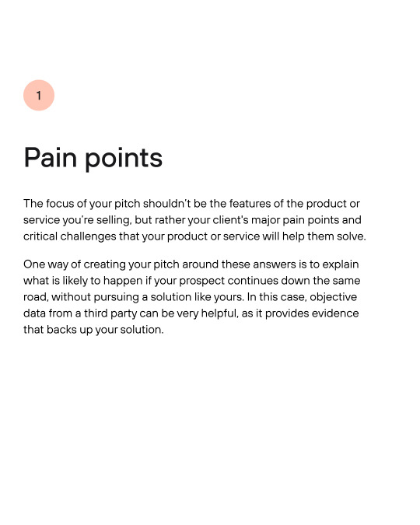420x525 pixels.
Task: Click the line starting 'The focus of your pitch'
Action: pos(191,204)
